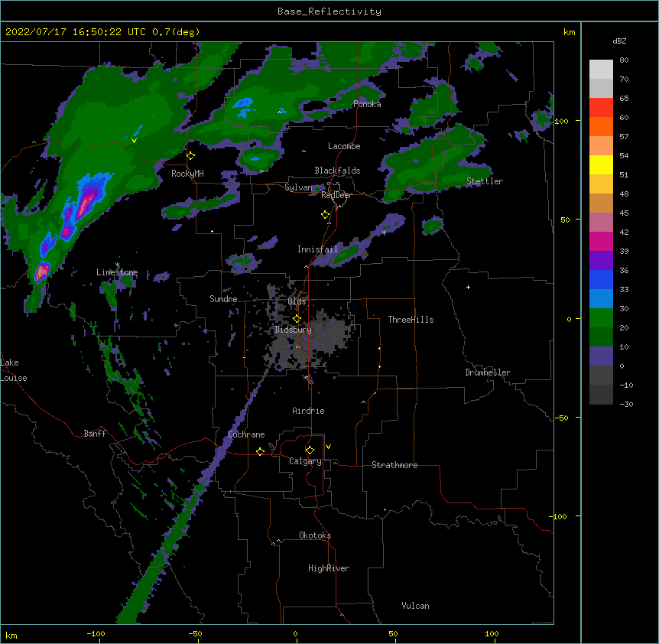Click the Base_Reflectivity title

pos(329,11)
